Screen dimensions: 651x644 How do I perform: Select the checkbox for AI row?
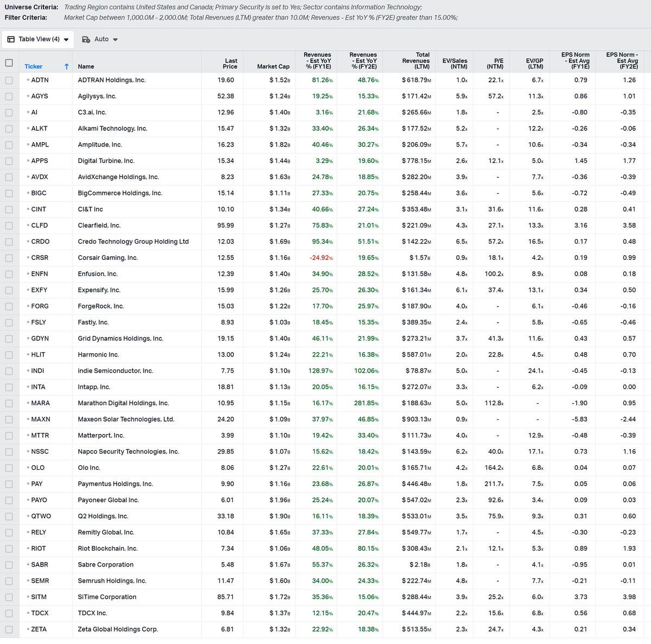[x=9, y=113]
